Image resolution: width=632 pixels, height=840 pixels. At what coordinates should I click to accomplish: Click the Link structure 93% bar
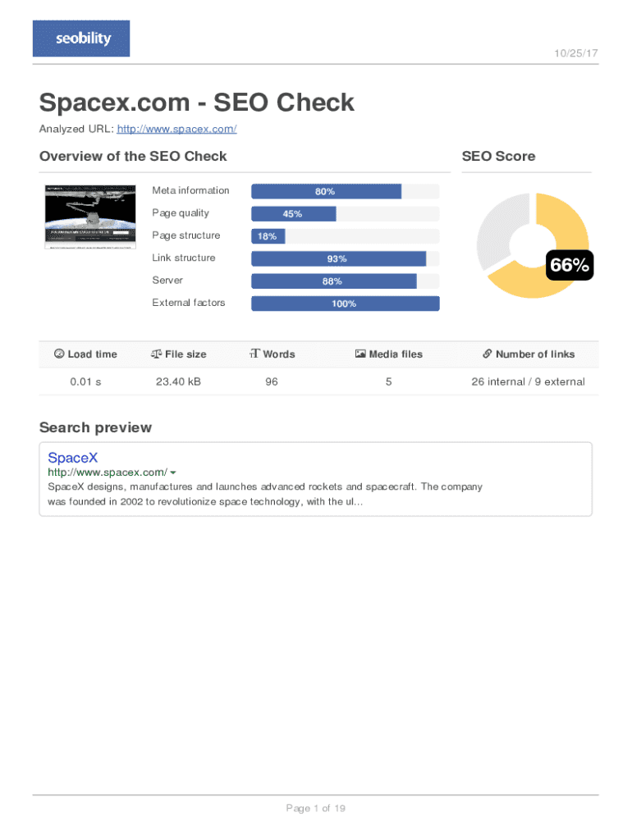(338, 259)
